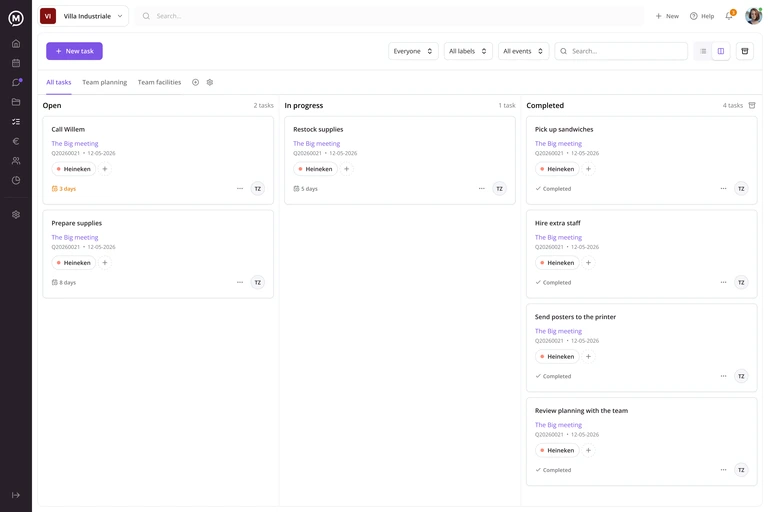This screenshot has width=768, height=512.
Task: Expand the sidebar with the arrow icon
Action: pos(16,495)
